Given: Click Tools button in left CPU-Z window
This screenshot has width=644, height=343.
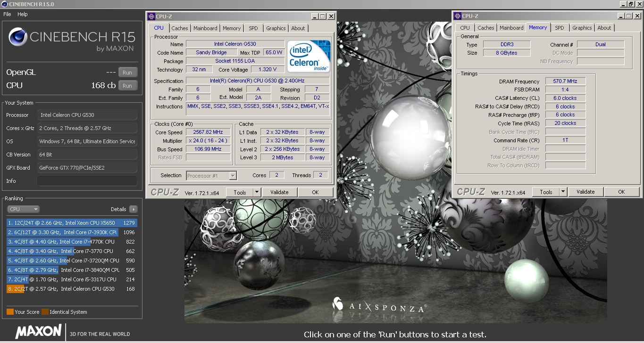Looking at the screenshot, I should pyautogui.click(x=240, y=192).
